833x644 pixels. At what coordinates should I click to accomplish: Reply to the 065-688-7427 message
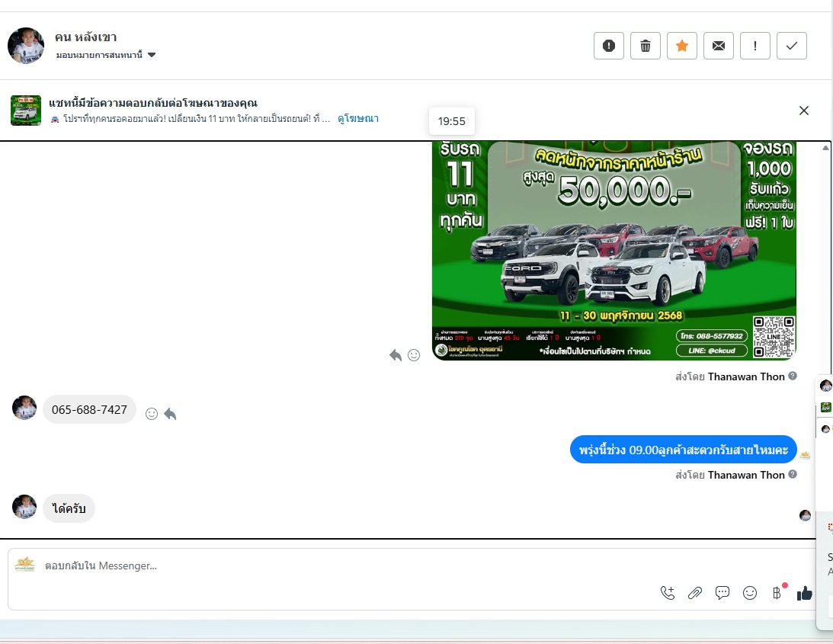(170, 413)
